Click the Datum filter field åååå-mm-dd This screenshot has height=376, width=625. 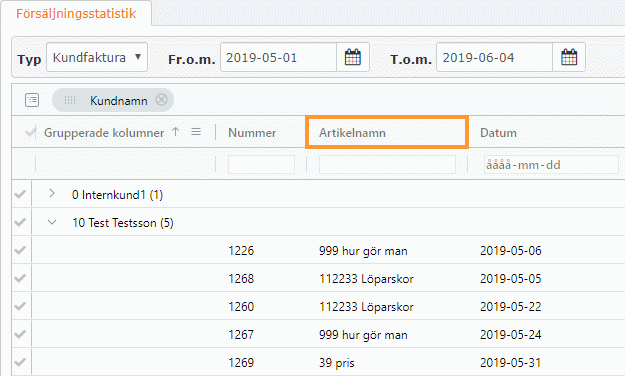coord(551,164)
